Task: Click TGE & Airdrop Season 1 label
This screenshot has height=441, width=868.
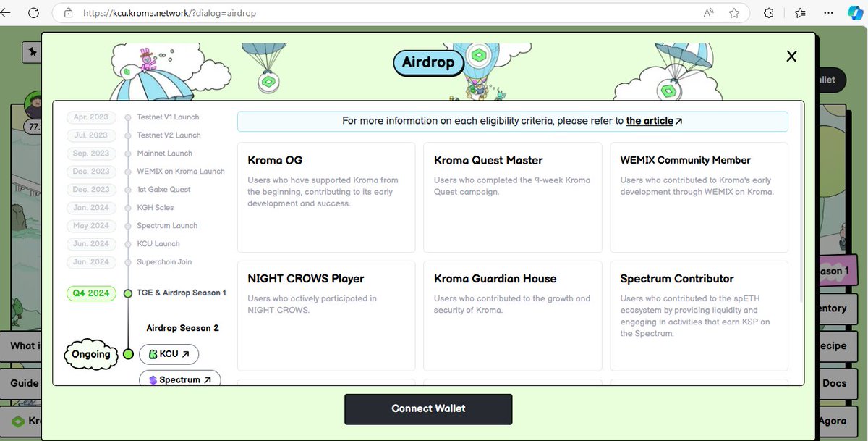Action: point(182,293)
